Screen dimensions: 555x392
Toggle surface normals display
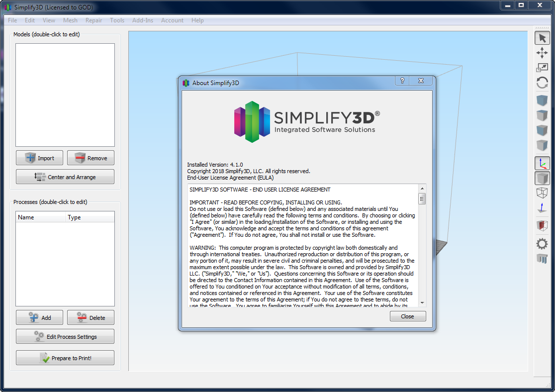[542, 208]
